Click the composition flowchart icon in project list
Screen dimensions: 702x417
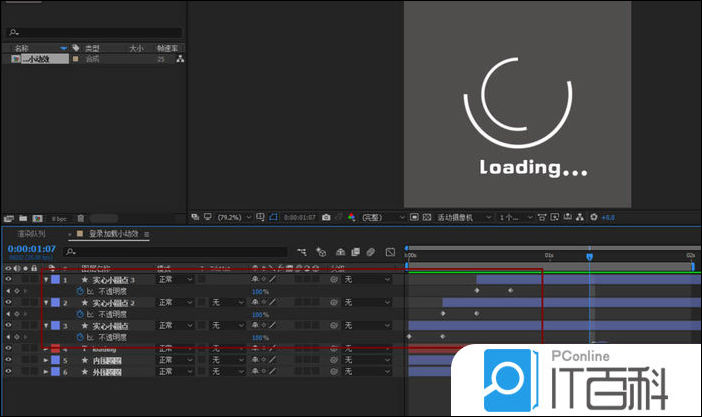[180, 59]
